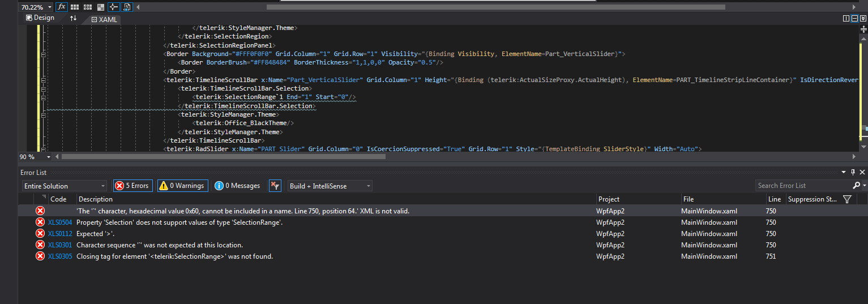Click the snap to snaplines crosshair icon

pos(113,7)
